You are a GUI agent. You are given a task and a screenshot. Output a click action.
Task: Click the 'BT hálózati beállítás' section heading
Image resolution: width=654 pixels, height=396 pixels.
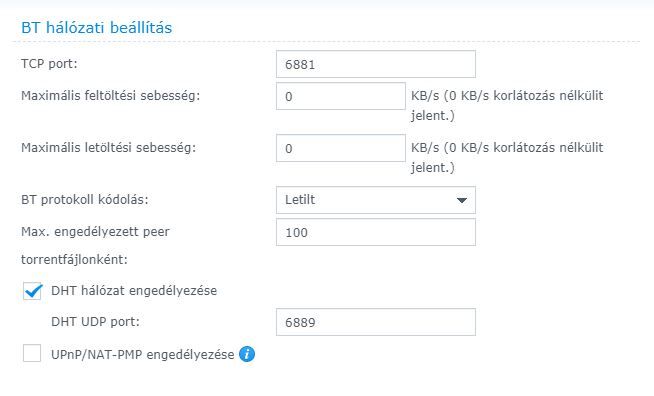point(96,28)
